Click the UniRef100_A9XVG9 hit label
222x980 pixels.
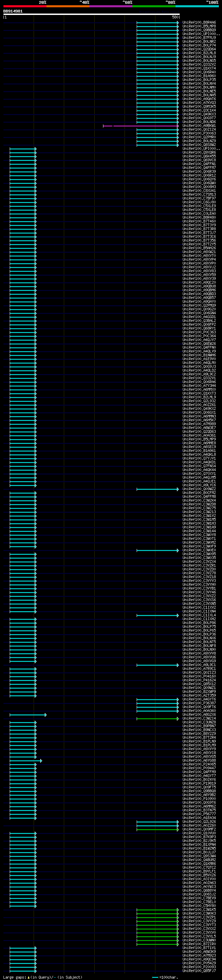199,662
